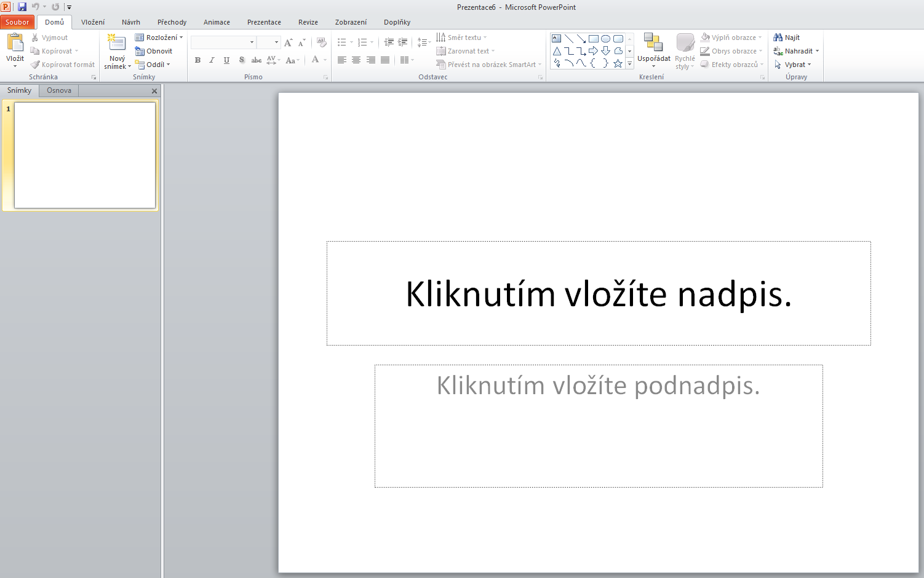Open the Uspořádat arrange dropdown

click(653, 50)
